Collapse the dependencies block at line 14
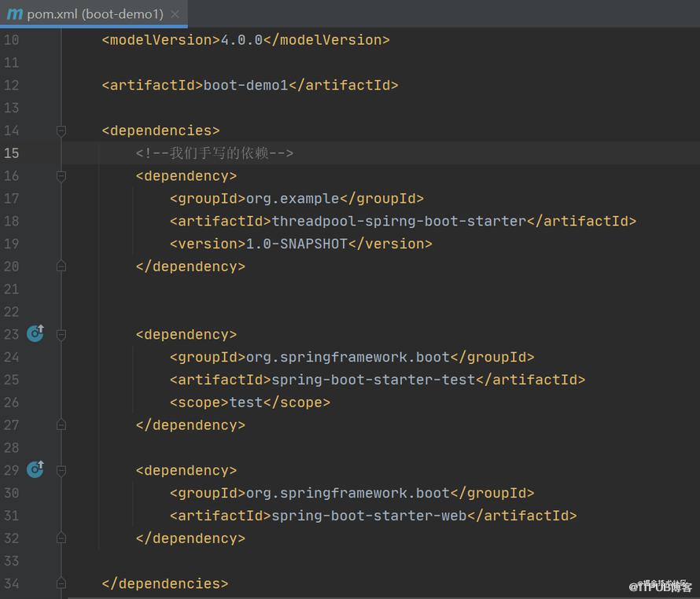Image resolution: width=700 pixels, height=599 pixels. pyautogui.click(x=61, y=130)
